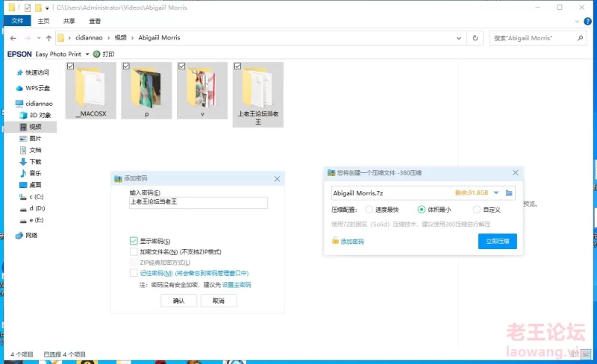Screen dimensions: 597x364
Task: Select the 自定义 compression radio option
Action: point(477,210)
